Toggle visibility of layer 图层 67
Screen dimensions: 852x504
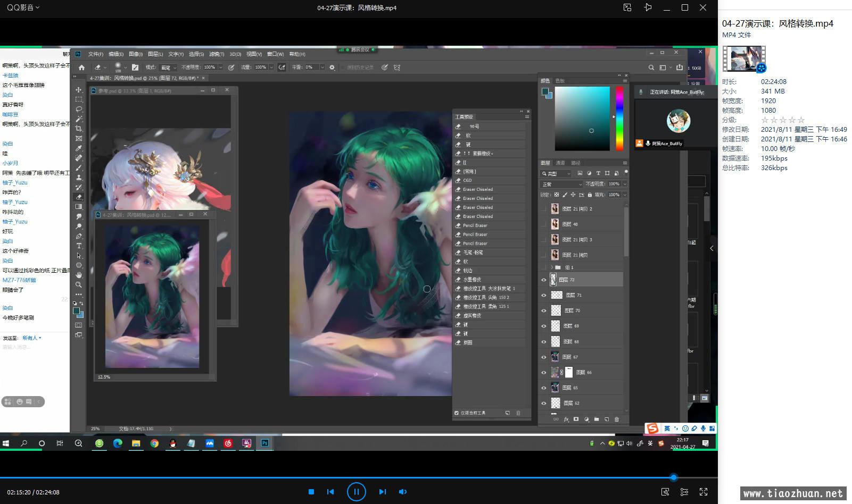click(x=543, y=357)
